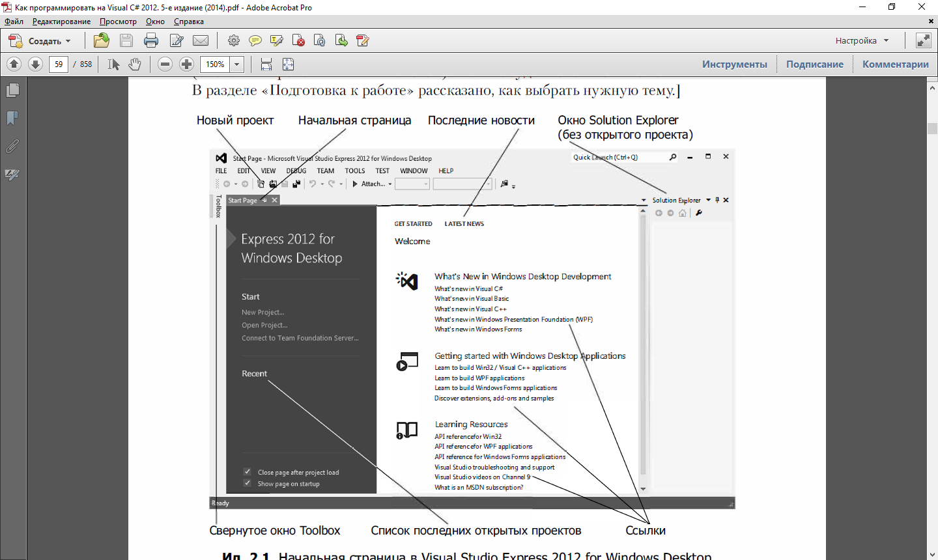Image resolution: width=938 pixels, height=560 pixels.
Task: Open the Page Thumbnails side panel
Action: click(12, 90)
